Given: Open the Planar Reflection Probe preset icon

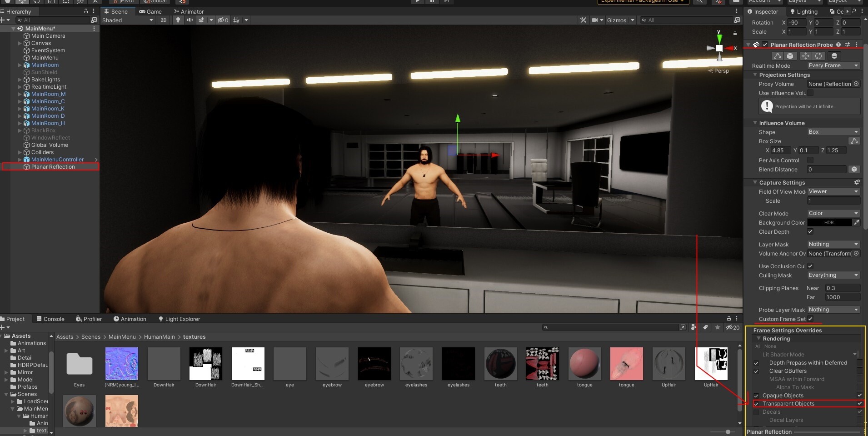Looking at the screenshot, I should click(848, 45).
